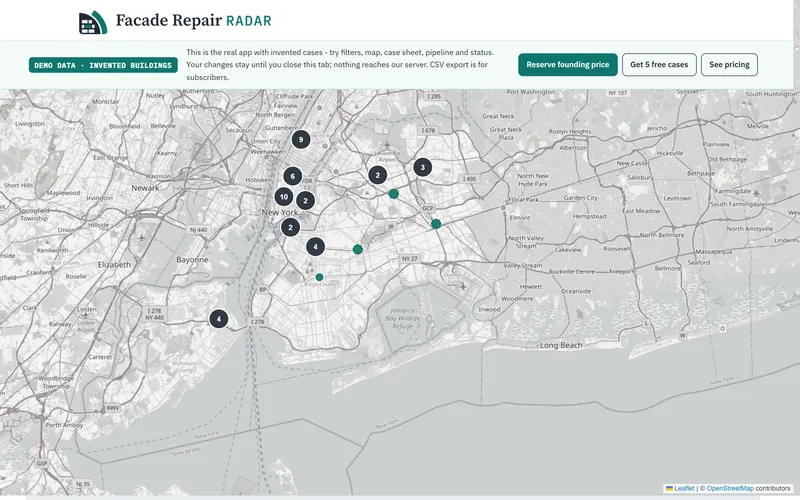
Task: Open map cluster marker labeled 6
Action: [x=293, y=176]
